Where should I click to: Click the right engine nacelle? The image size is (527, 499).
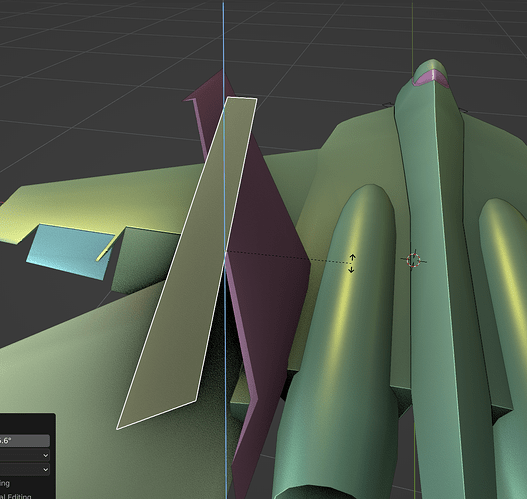(504, 302)
